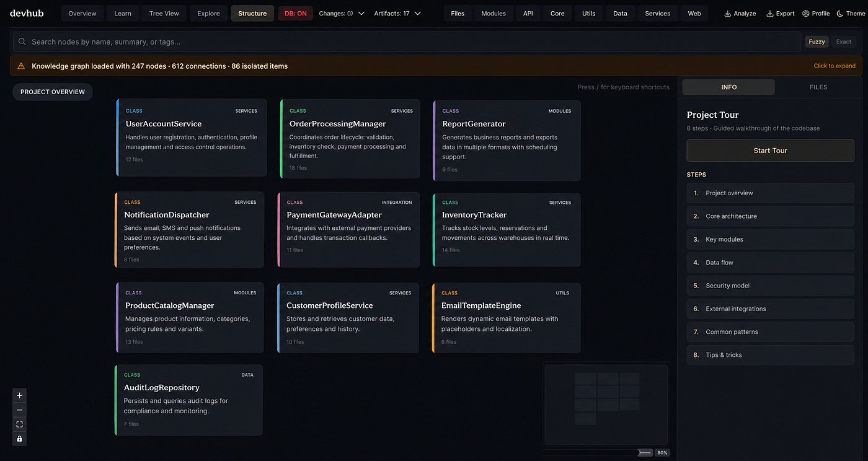Open the InventoryTracker card
The height and width of the screenshot is (461, 868).
coord(507,229)
